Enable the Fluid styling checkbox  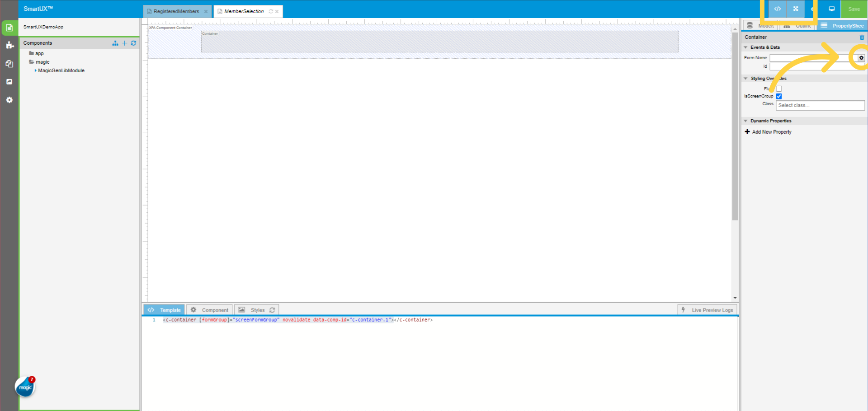pyautogui.click(x=778, y=89)
